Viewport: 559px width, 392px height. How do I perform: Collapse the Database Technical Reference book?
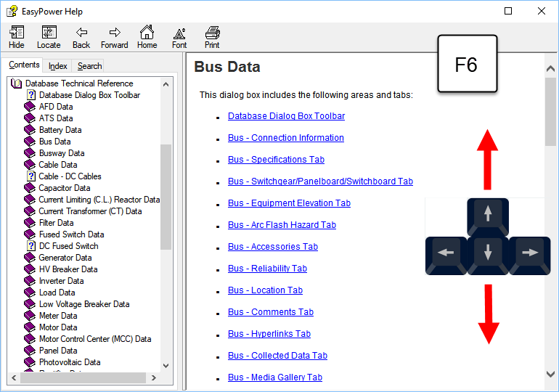(x=17, y=83)
